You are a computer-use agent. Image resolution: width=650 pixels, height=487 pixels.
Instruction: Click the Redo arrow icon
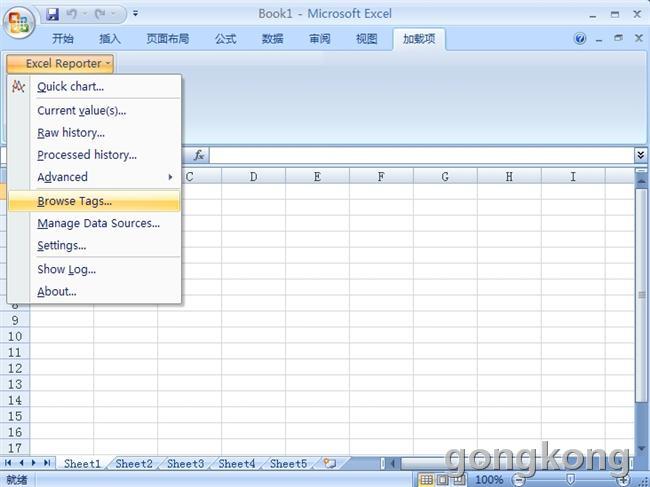coord(100,15)
